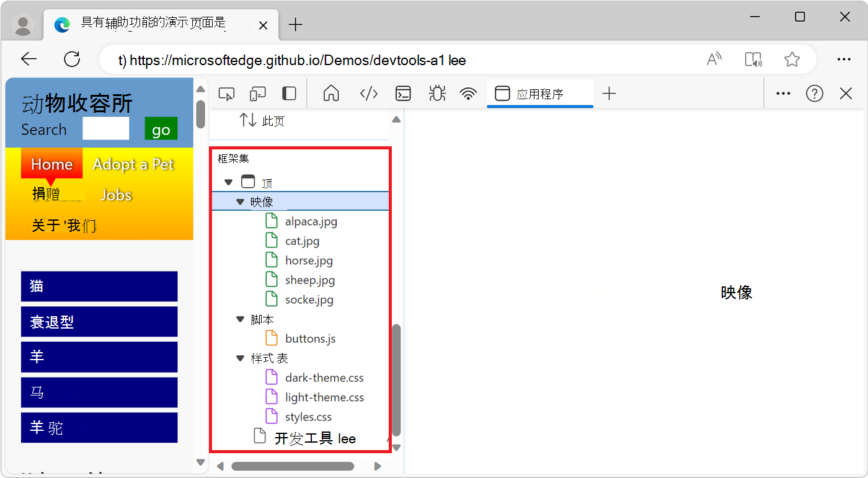This screenshot has width=868, height=478.
Task: Open the Adopt a Pet link
Action: click(133, 164)
